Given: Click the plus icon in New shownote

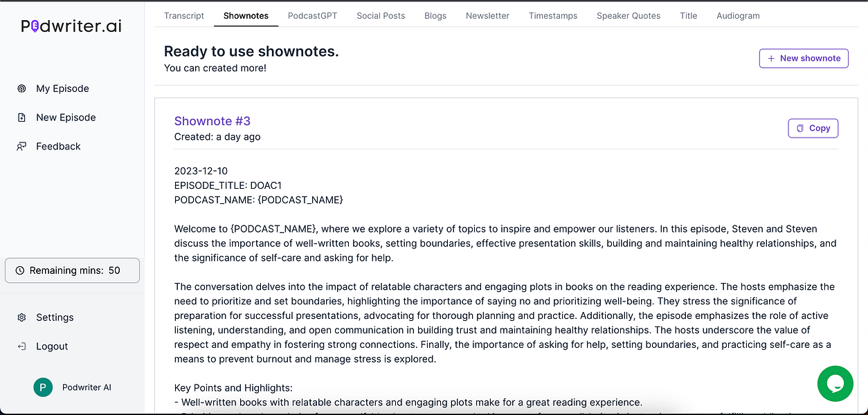Looking at the screenshot, I should click(x=770, y=58).
